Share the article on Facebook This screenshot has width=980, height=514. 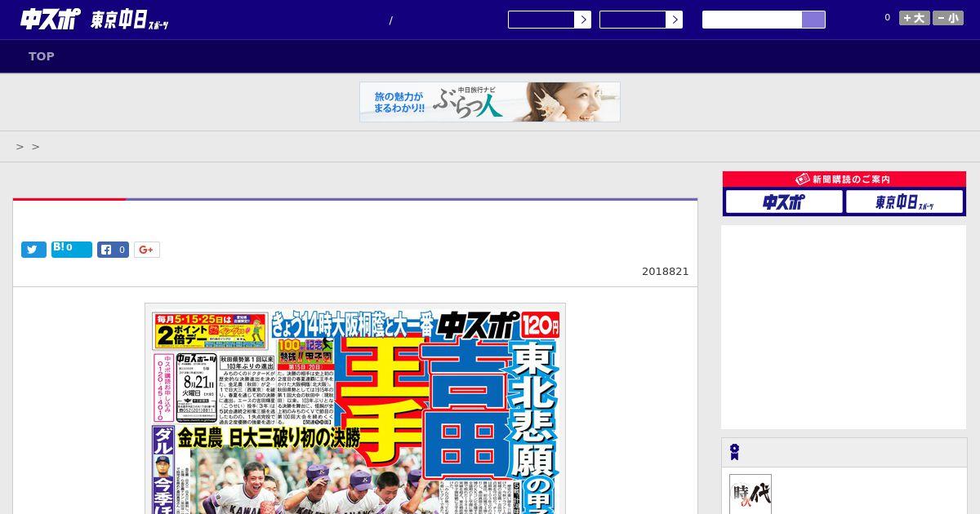click(114, 250)
